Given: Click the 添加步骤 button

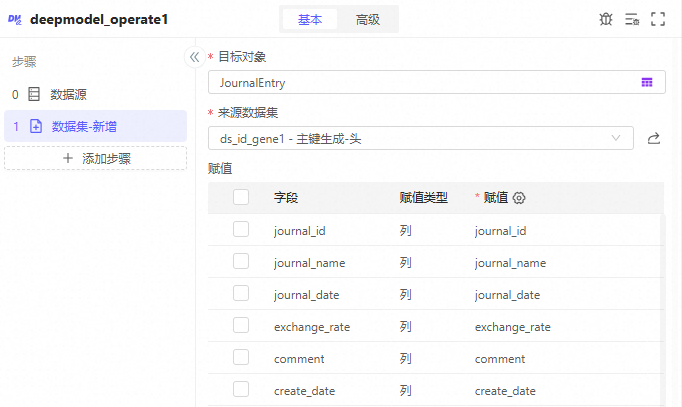Looking at the screenshot, I should coord(95,158).
